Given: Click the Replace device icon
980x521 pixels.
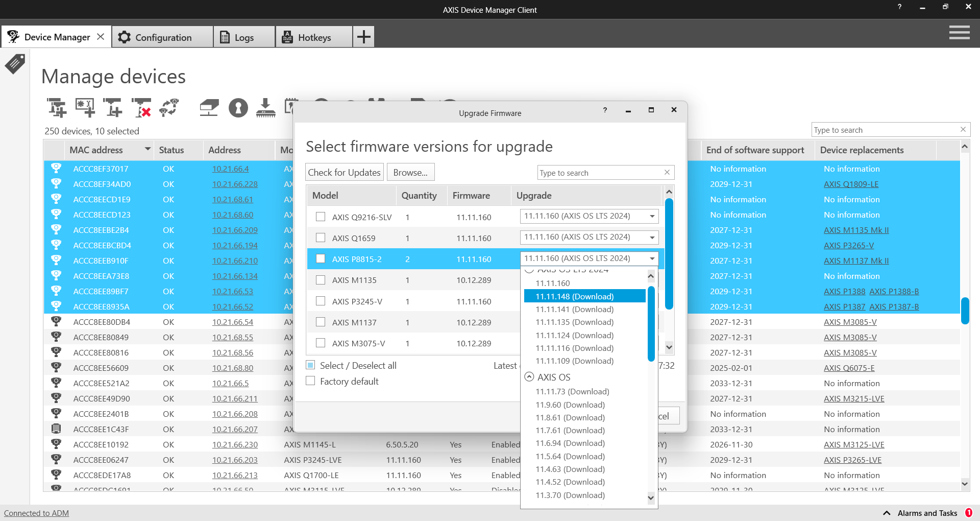Looking at the screenshot, I should coord(169,108).
